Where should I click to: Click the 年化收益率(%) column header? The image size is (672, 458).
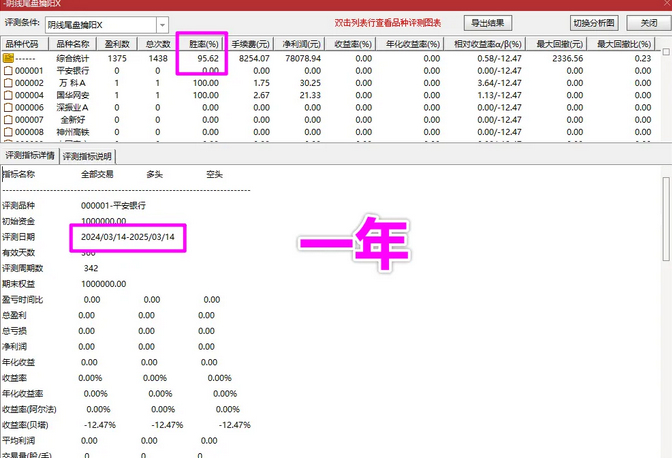413,44
